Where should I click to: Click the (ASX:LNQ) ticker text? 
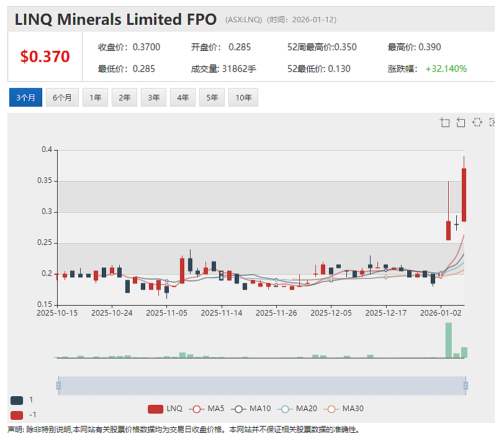[244, 20]
